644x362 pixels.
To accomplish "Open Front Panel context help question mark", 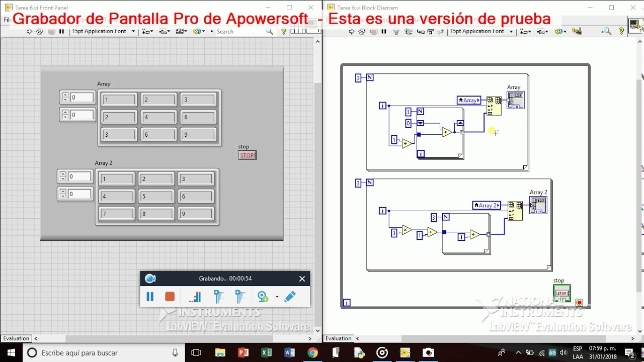I will pyautogui.click(x=284, y=32).
